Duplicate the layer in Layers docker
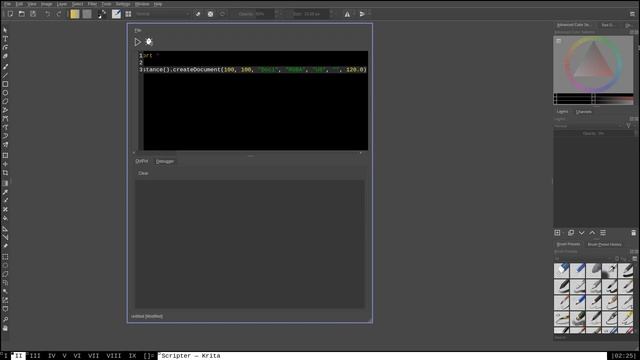Image resolution: width=640 pixels, height=360 pixels. (x=571, y=233)
